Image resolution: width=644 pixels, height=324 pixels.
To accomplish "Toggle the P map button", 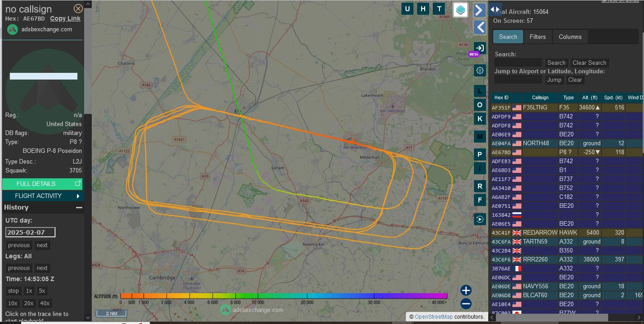I will tap(480, 155).
